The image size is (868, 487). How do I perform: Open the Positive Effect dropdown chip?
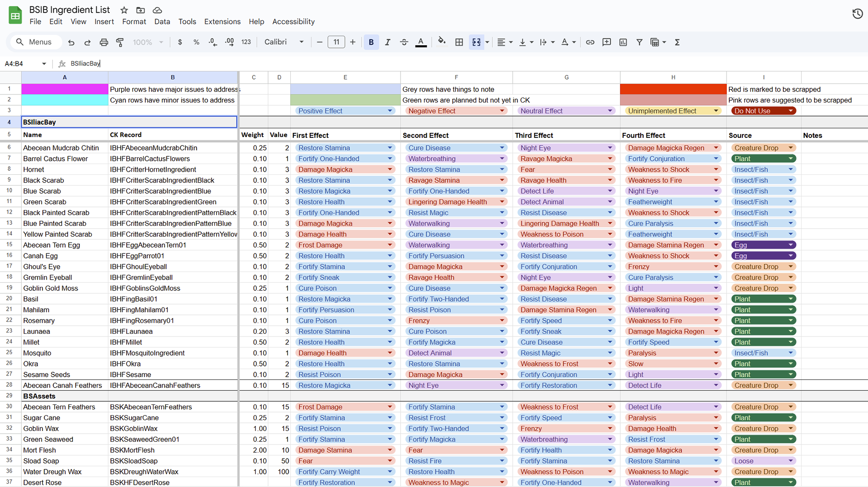coord(345,111)
